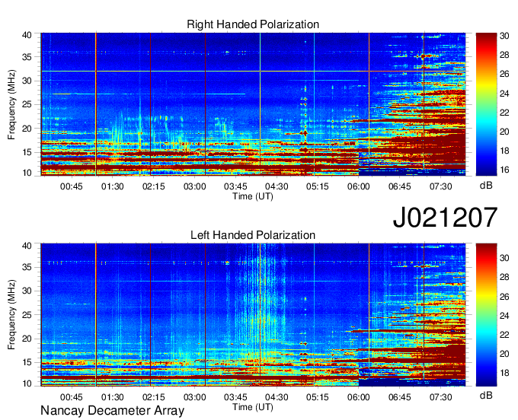Click the 'Time (UT)' axis label under bottom plot
Viewport: 518px width, 420px height.
253,407
